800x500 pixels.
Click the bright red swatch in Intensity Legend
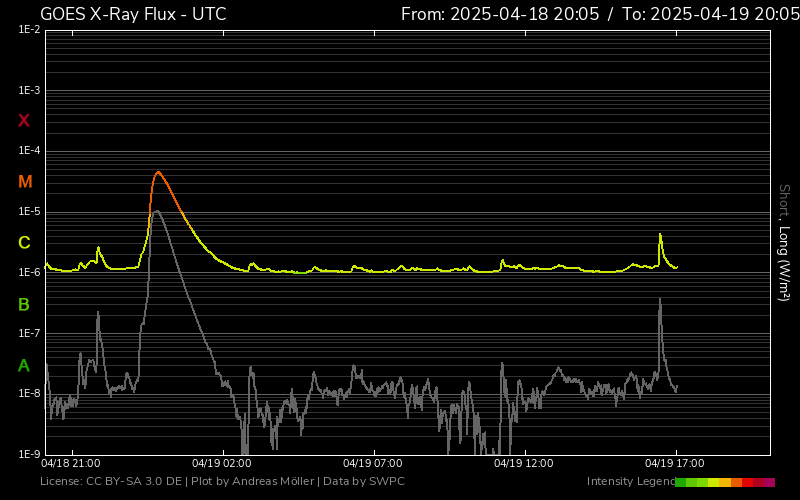coord(747,482)
